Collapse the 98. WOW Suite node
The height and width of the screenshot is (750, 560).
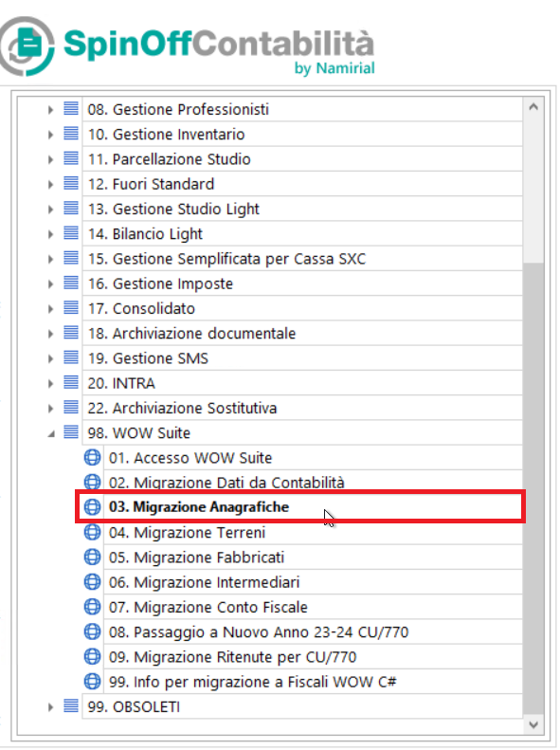(x=50, y=433)
